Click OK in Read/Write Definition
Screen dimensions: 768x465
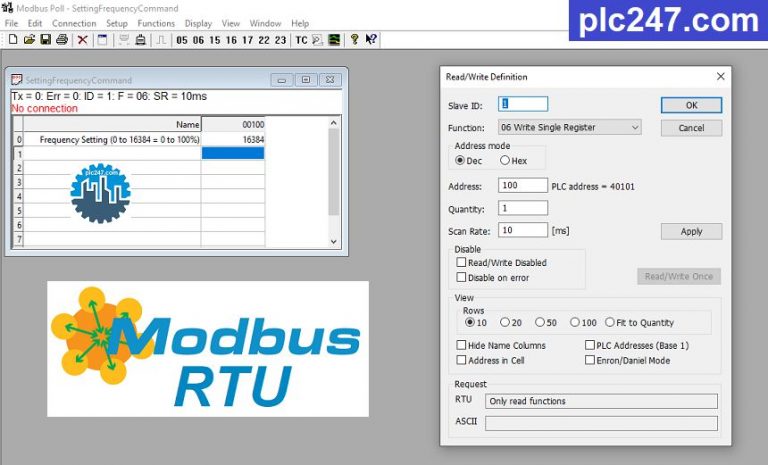(x=691, y=105)
